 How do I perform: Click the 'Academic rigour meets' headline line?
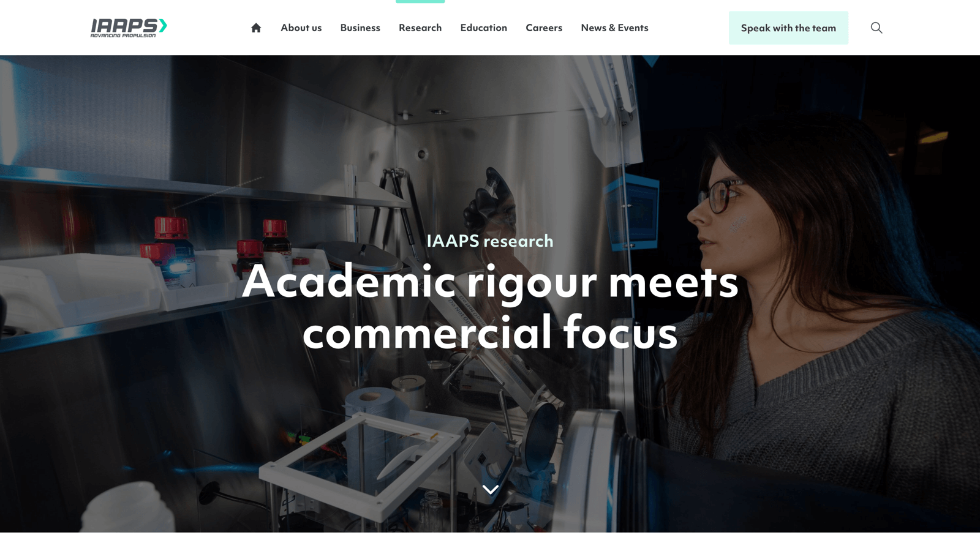coord(490,282)
